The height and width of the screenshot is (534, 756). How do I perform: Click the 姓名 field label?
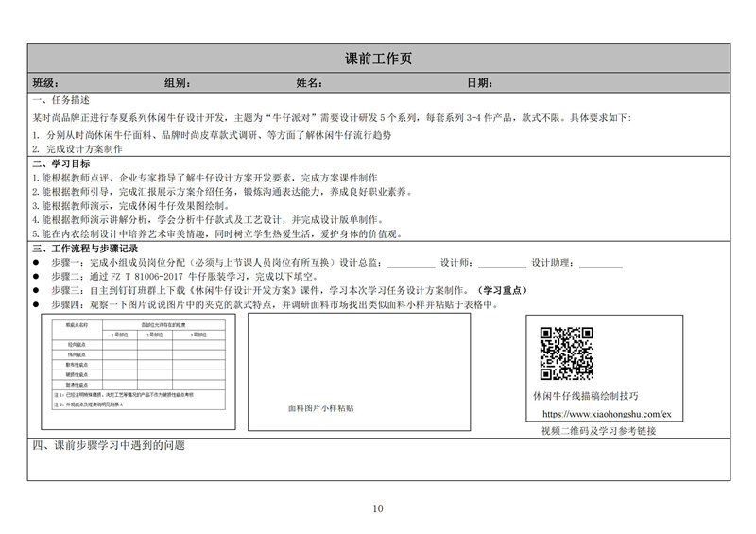(x=309, y=83)
